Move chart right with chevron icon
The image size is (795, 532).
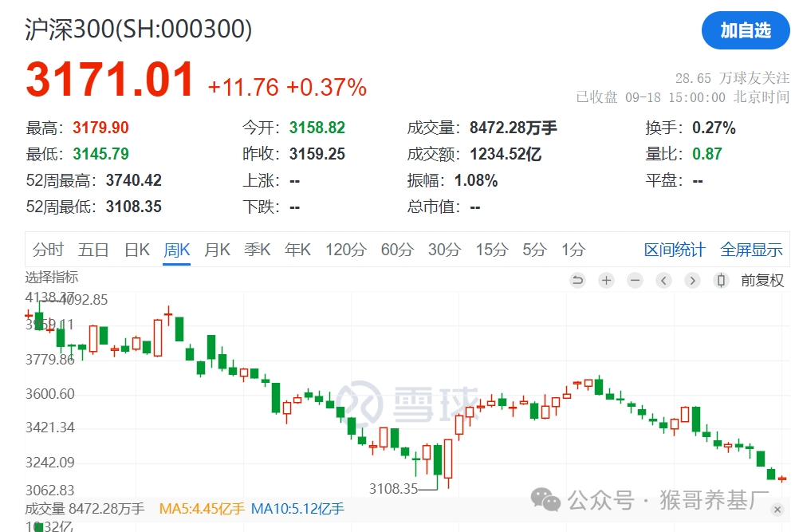(692, 280)
